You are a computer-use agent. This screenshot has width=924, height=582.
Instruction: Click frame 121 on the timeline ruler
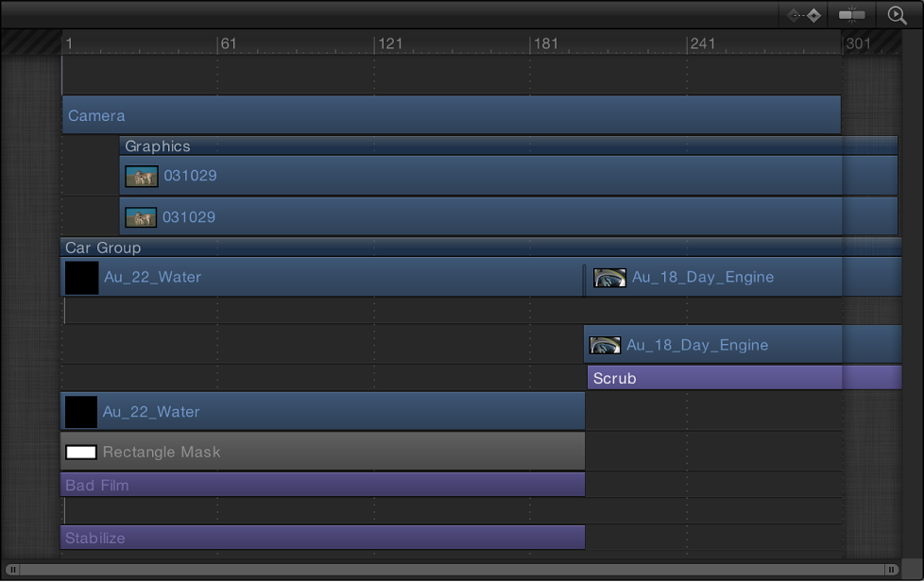pos(375,43)
